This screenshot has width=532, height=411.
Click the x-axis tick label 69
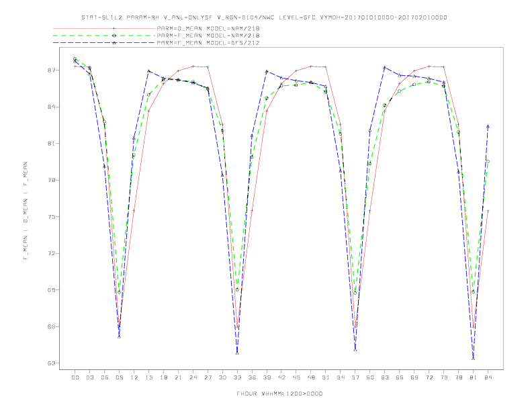click(414, 377)
